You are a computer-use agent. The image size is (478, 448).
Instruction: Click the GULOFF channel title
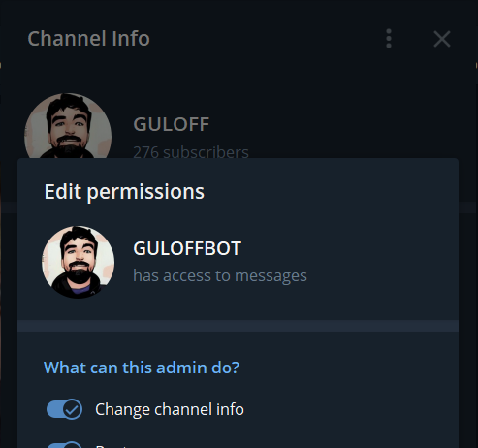point(172,124)
